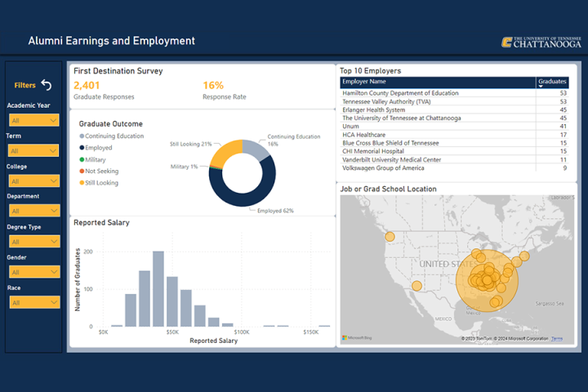This screenshot has width=588, height=392.
Task: Sort by Employer Name column header
Action: (x=438, y=82)
